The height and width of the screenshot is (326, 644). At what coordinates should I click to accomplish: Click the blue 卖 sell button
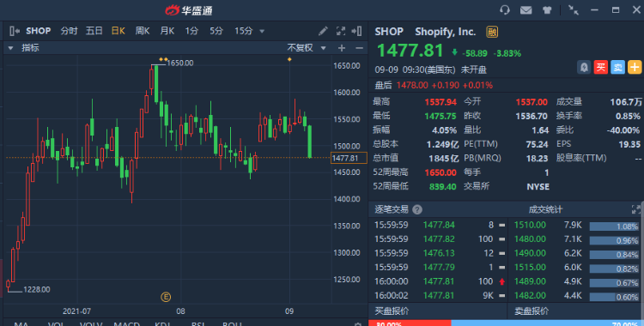point(617,67)
